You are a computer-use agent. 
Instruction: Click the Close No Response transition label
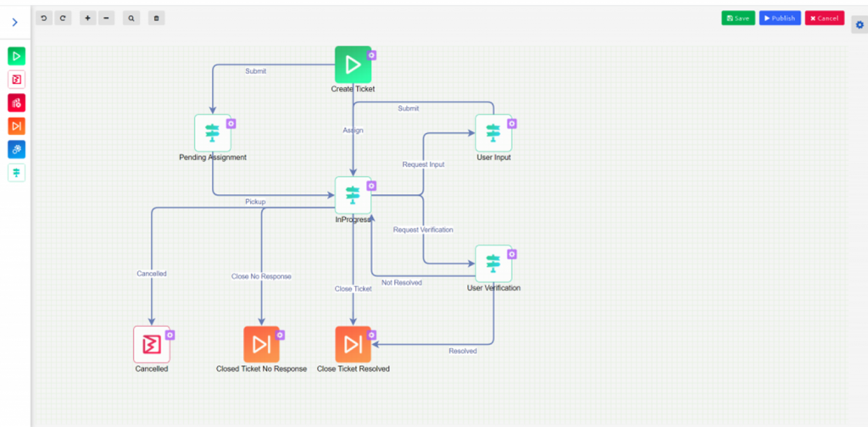(x=261, y=276)
